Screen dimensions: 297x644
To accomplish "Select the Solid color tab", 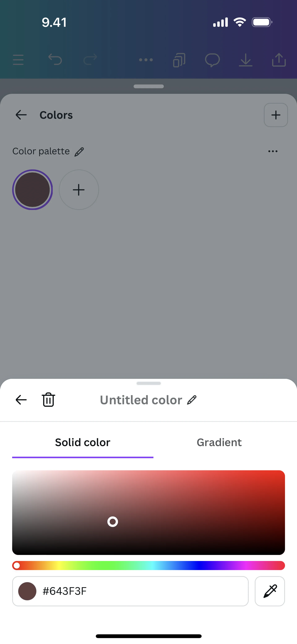I will [x=83, y=442].
